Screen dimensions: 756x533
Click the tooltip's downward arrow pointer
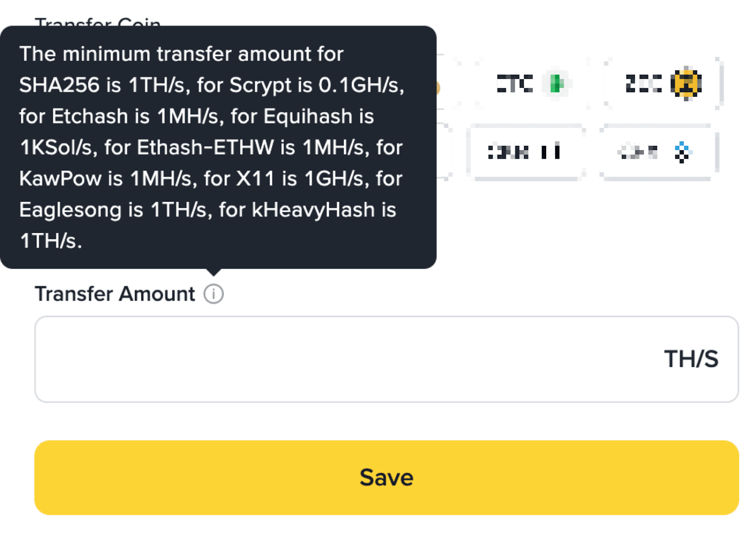pyautogui.click(x=214, y=272)
